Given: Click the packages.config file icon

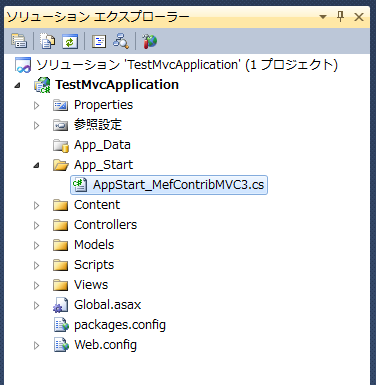Looking at the screenshot, I should 61,325.
